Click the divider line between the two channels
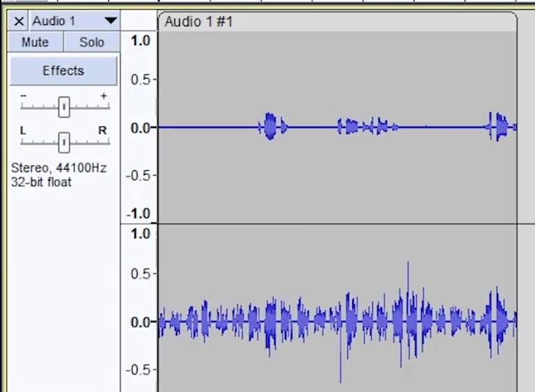535x392 pixels. pos(337,224)
